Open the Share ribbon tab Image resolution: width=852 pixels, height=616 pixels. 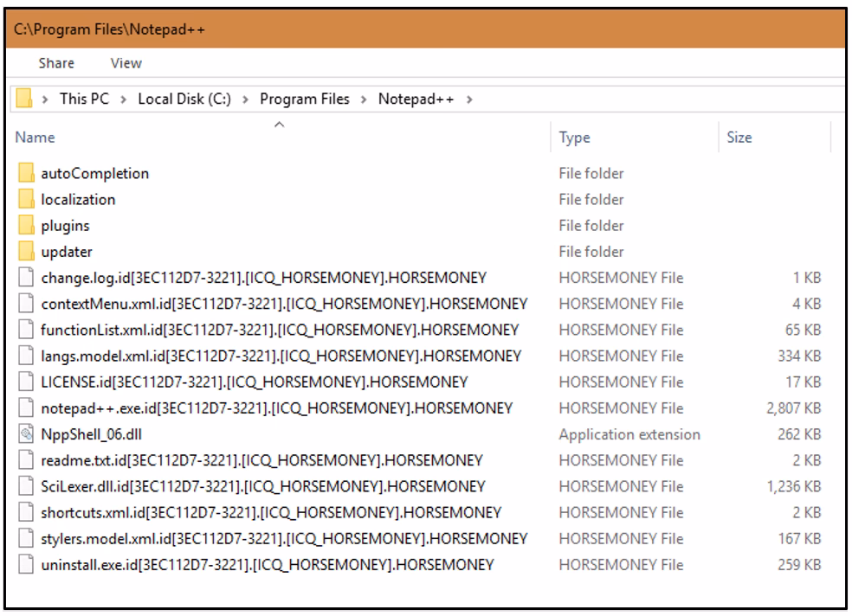(x=56, y=63)
